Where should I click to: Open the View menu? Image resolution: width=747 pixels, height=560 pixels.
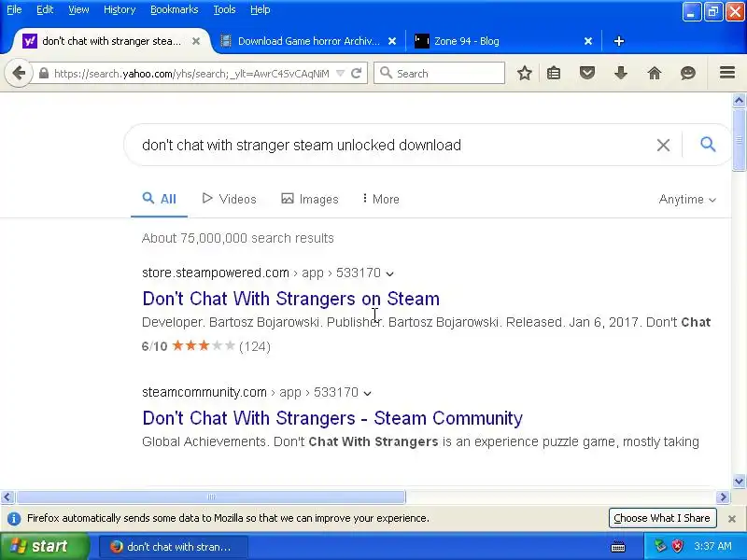coord(78,9)
